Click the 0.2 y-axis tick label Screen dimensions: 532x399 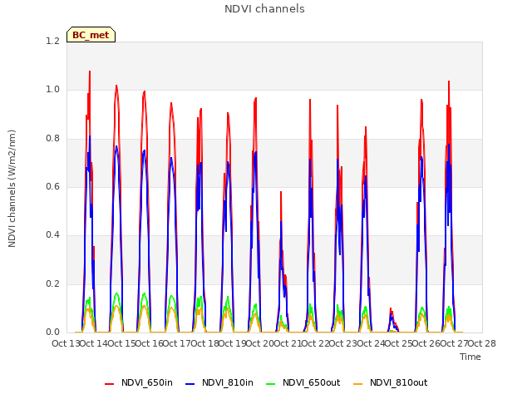click(52, 284)
